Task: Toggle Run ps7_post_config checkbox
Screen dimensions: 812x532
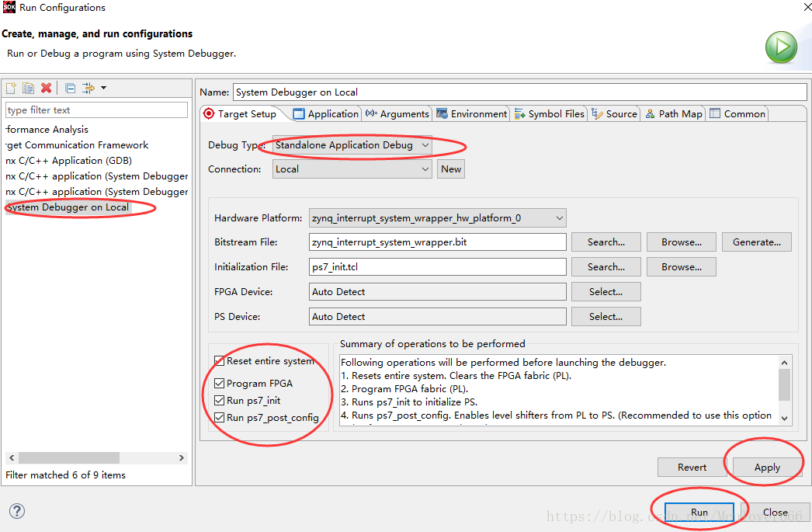Action: coord(219,418)
